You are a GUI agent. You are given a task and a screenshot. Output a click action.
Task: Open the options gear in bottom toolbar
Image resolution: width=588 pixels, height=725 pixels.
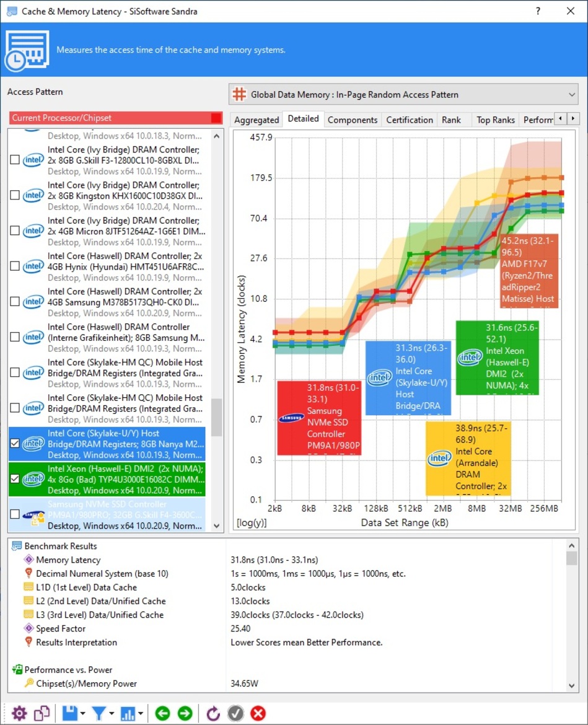coord(19,713)
